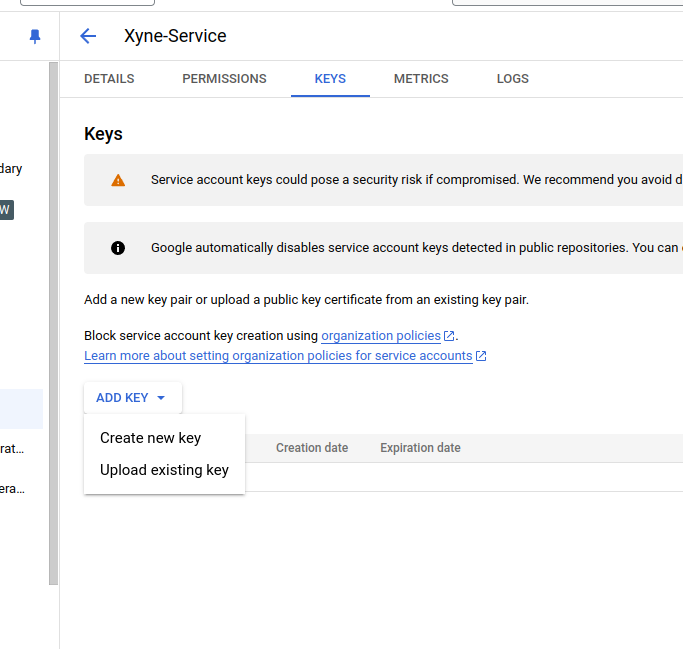Open the organization policies link

tap(381, 336)
